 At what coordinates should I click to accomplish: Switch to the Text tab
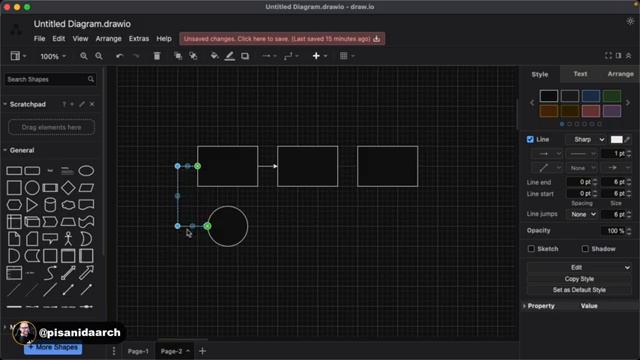pyautogui.click(x=580, y=74)
